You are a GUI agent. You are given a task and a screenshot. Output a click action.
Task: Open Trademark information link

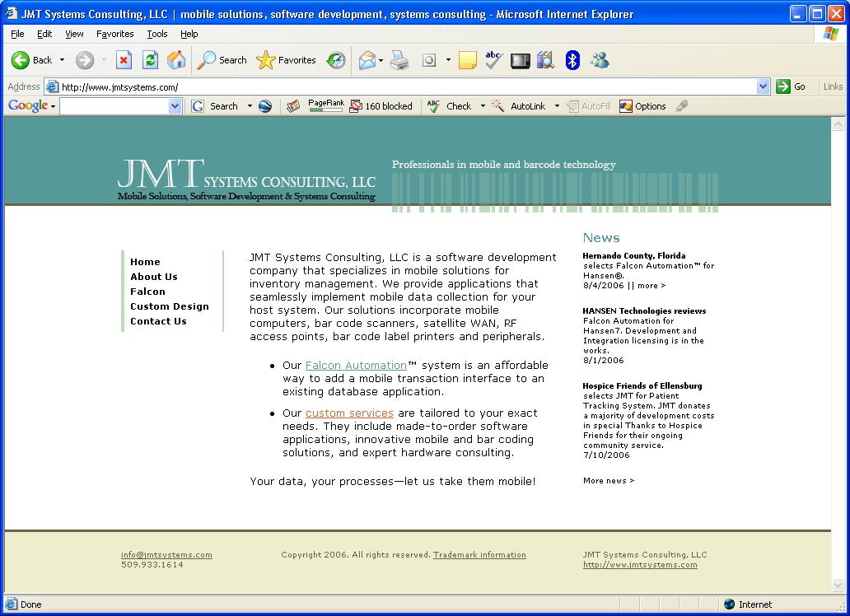pyautogui.click(x=479, y=555)
